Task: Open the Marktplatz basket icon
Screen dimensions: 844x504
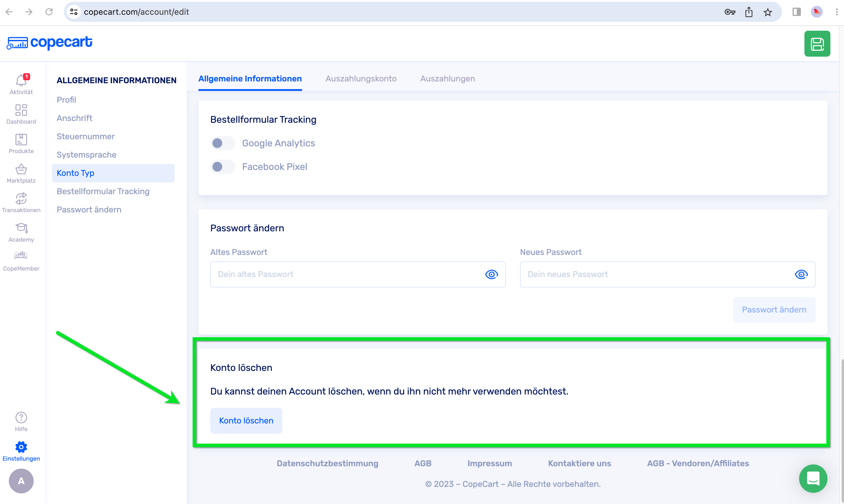Action: pos(21,169)
